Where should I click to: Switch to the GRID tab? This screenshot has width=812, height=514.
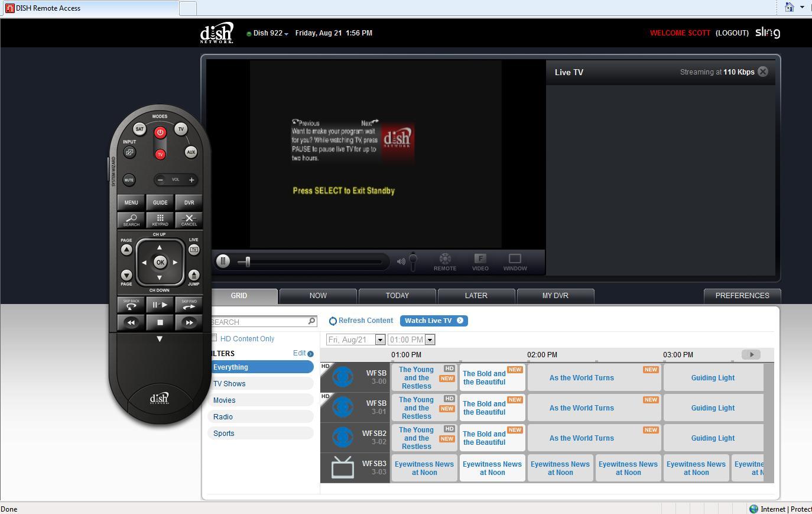tap(239, 296)
